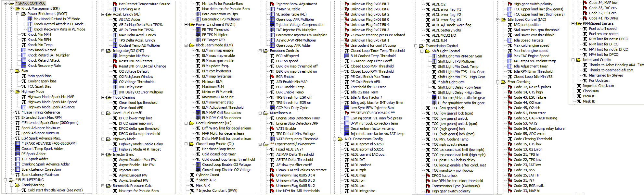Click the table icon beside BLM MAP Cell Boundaries
This screenshot has height=195, width=644.
[198, 113]
